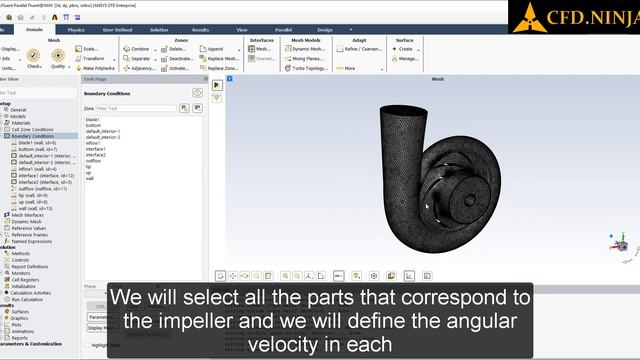
Task: Open Boundary Conditions help icon
Action: (197, 93)
